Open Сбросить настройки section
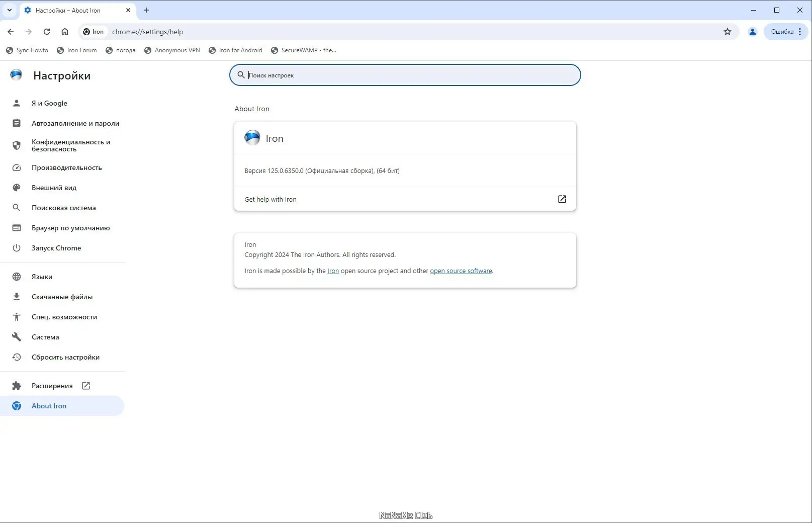 click(62, 357)
